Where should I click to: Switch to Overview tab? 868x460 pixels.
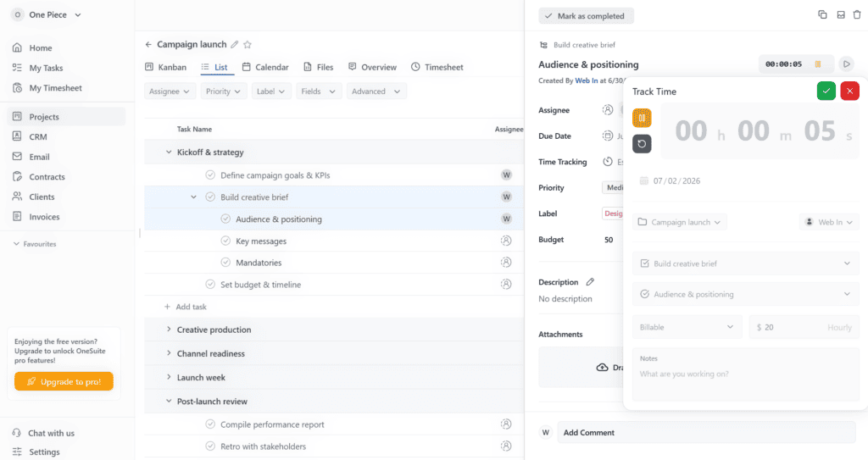click(x=372, y=67)
